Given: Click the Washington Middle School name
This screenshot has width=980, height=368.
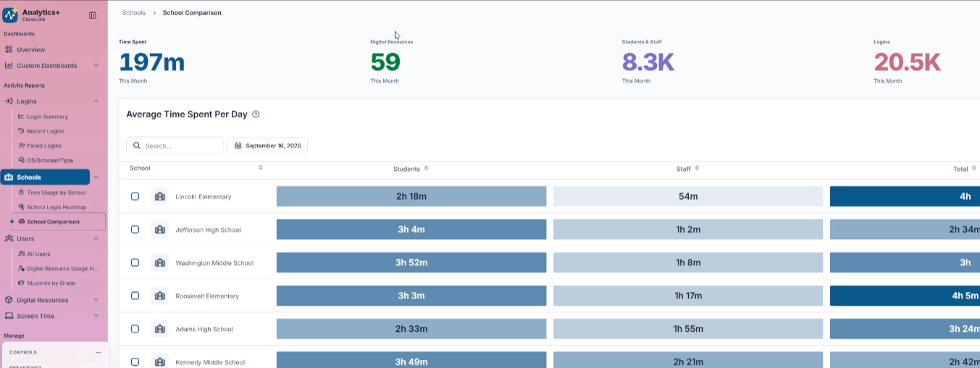Looking at the screenshot, I should pyautogui.click(x=214, y=263).
